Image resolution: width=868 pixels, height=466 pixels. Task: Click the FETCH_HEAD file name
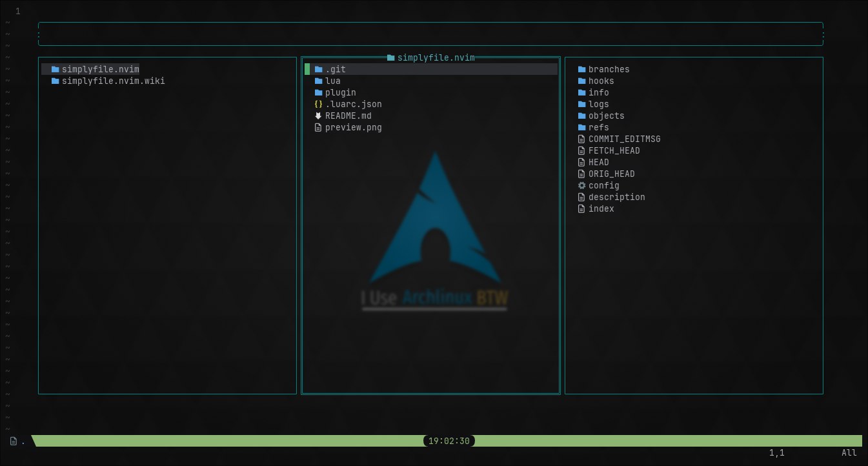614,150
